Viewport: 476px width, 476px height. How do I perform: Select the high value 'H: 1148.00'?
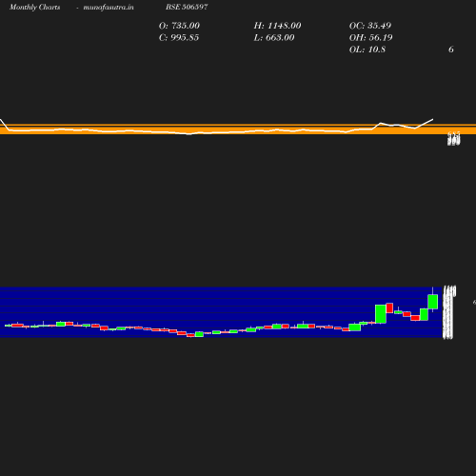[x=277, y=26]
